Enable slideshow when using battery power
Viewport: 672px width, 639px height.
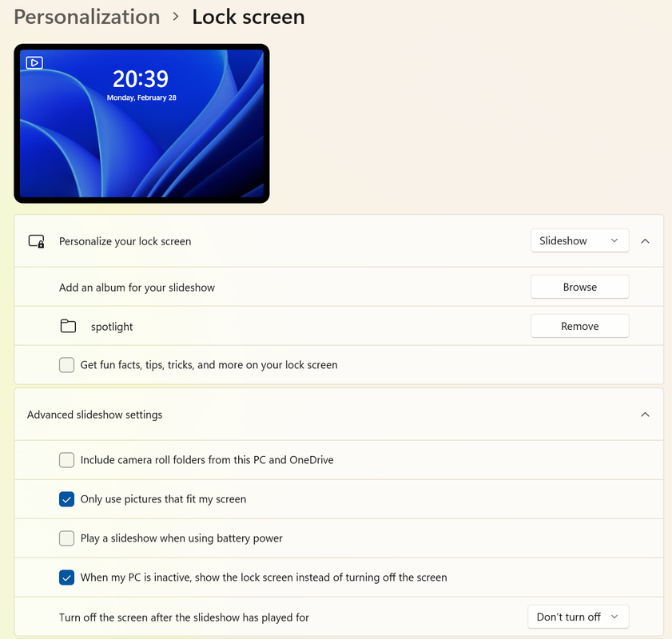pyautogui.click(x=66, y=538)
